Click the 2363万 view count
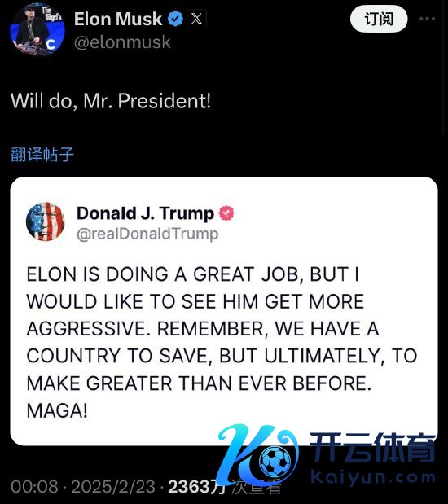The image size is (448, 504). (x=197, y=487)
